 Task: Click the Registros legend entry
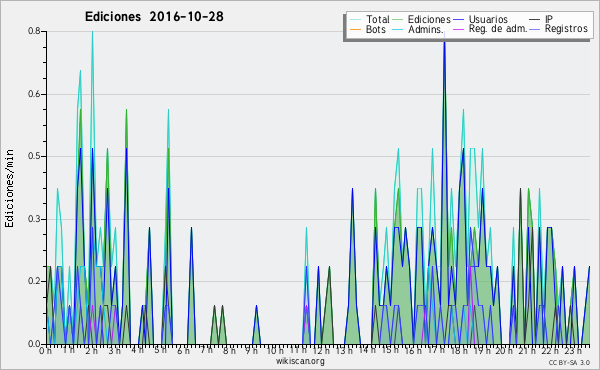(559, 29)
